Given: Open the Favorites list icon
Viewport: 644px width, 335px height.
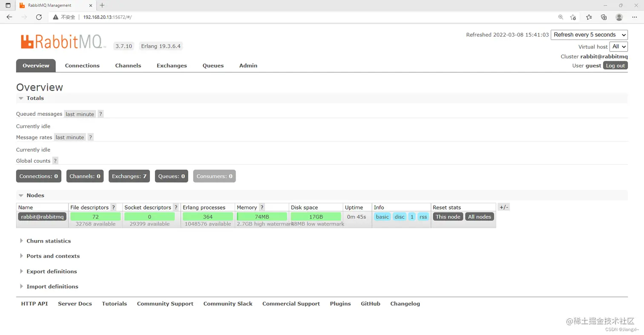Looking at the screenshot, I should 589,17.
